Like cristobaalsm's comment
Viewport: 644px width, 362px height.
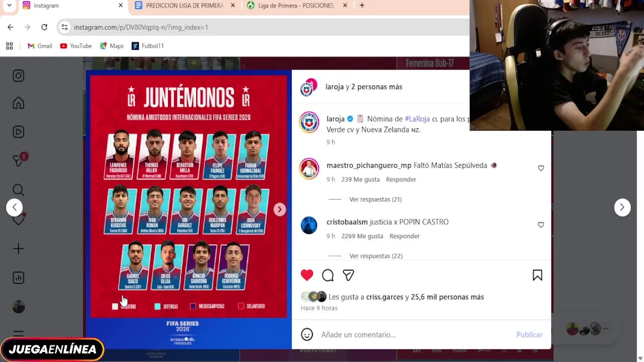(541, 225)
